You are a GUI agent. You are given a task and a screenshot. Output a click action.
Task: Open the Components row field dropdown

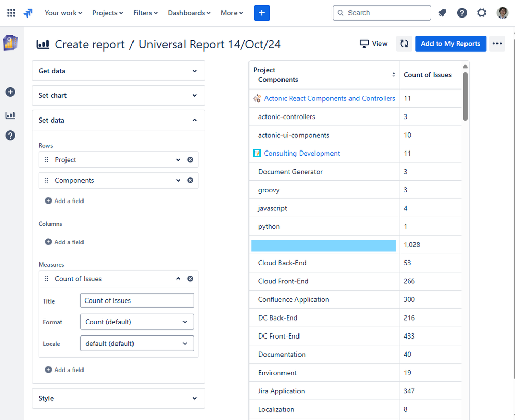click(x=178, y=180)
